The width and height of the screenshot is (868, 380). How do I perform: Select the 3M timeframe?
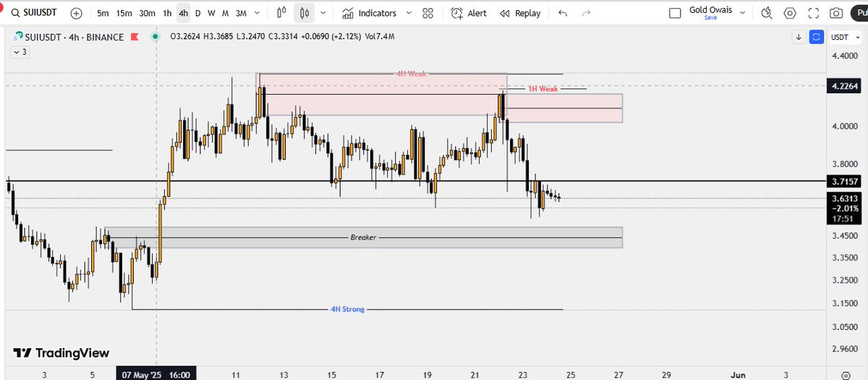tap(240, 13)
